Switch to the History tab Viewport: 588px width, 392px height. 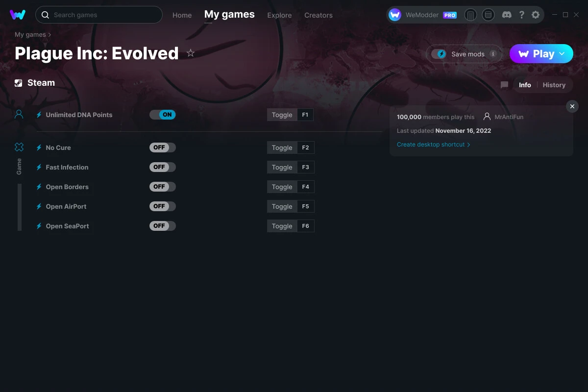point(554,85)
